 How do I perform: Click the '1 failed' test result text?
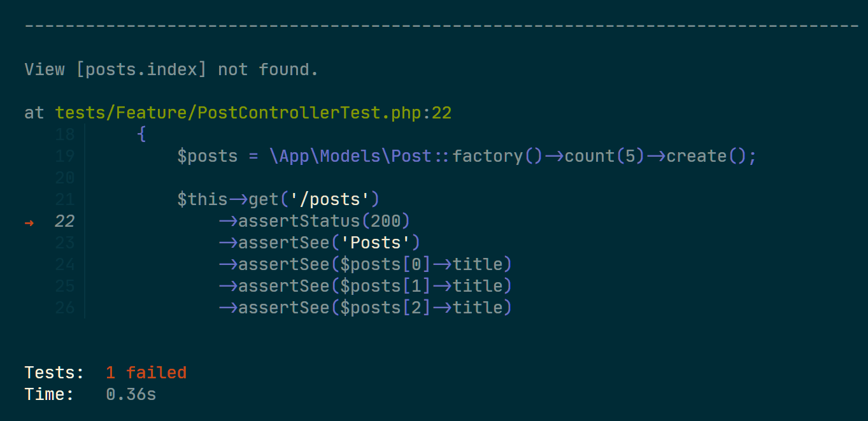point(146,373)
